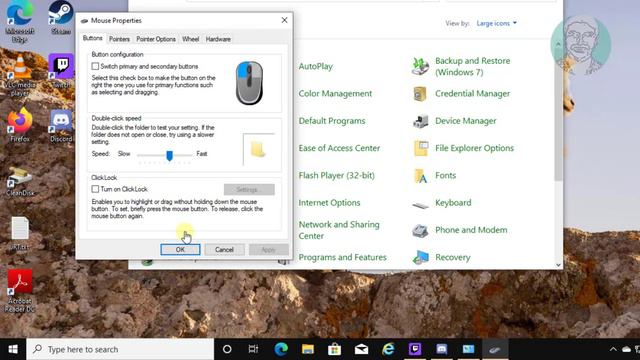
Task: Open AutoPlay in Control Panel
Action: tap(316, 67)
